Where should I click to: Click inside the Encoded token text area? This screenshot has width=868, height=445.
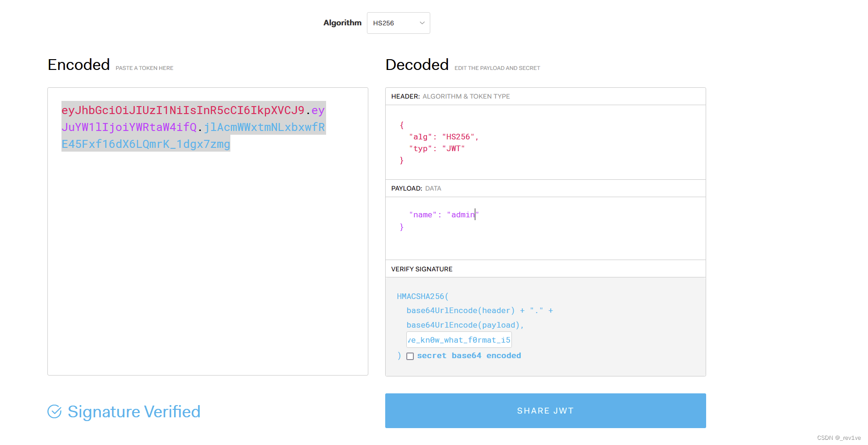(208, 231)
